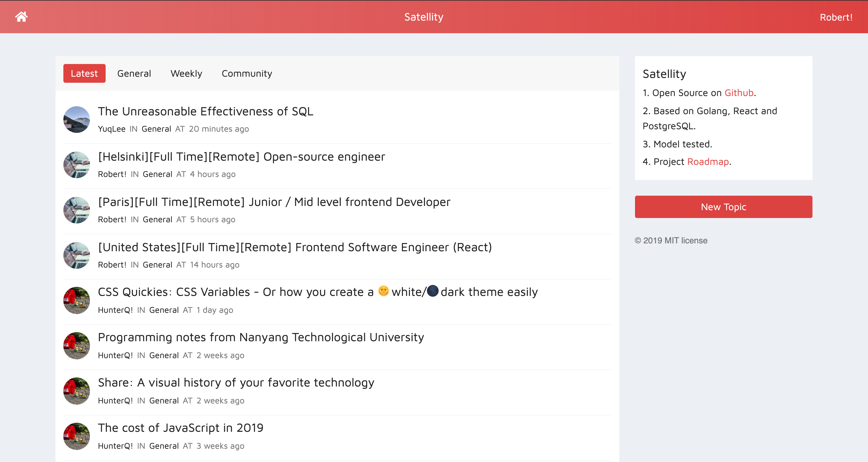The image size is (868, 462).
Task: Click the Satellity title in header
Action: tap(423, 17)
